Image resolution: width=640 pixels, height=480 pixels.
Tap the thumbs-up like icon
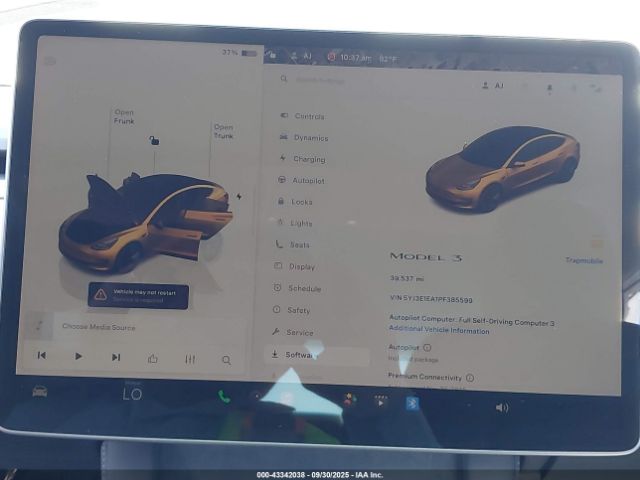pos(153,358)
